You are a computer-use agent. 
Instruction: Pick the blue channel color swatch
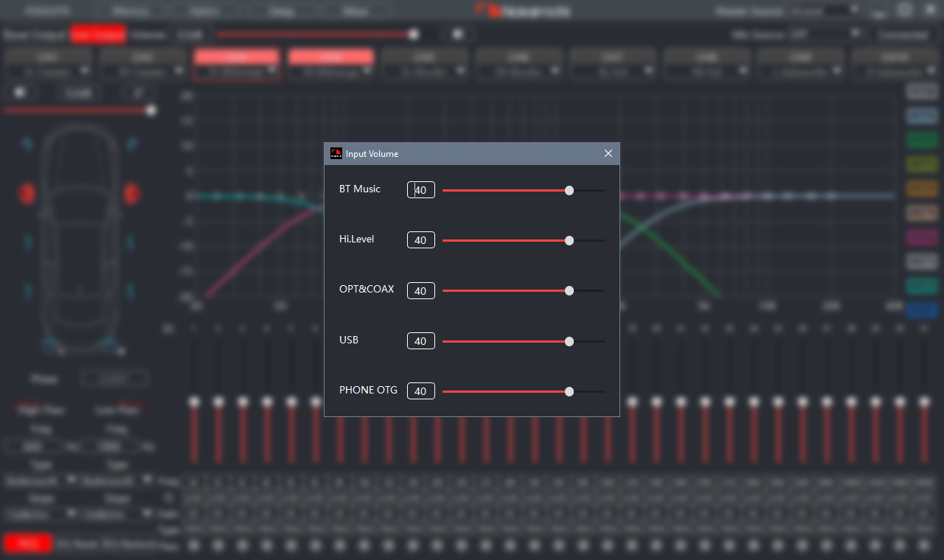[x=920, y=311]
